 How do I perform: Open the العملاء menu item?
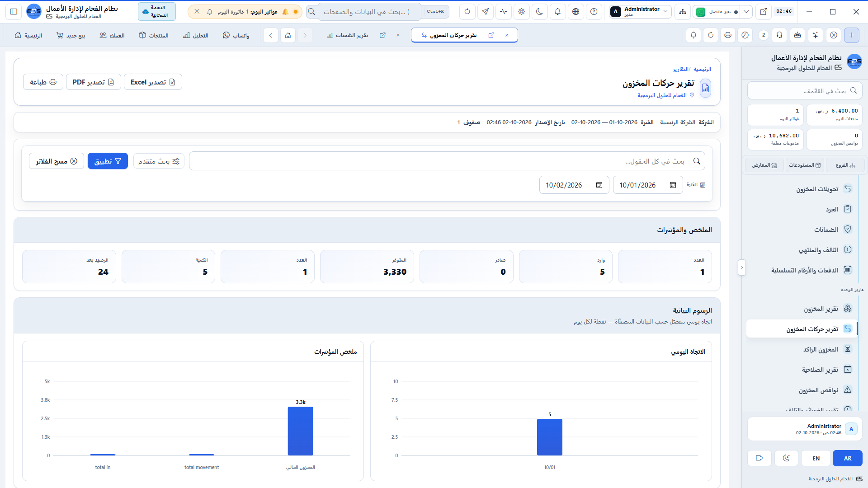pos(112,35)
